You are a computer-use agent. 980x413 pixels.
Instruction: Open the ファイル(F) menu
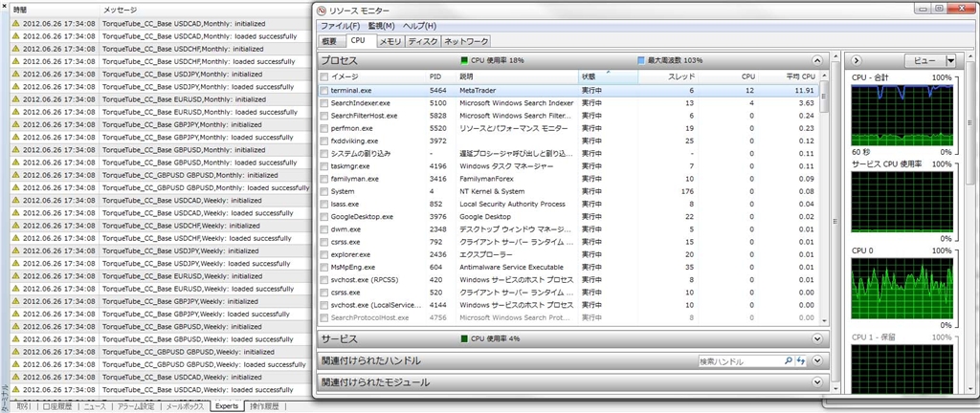click(x=341, y=26)
